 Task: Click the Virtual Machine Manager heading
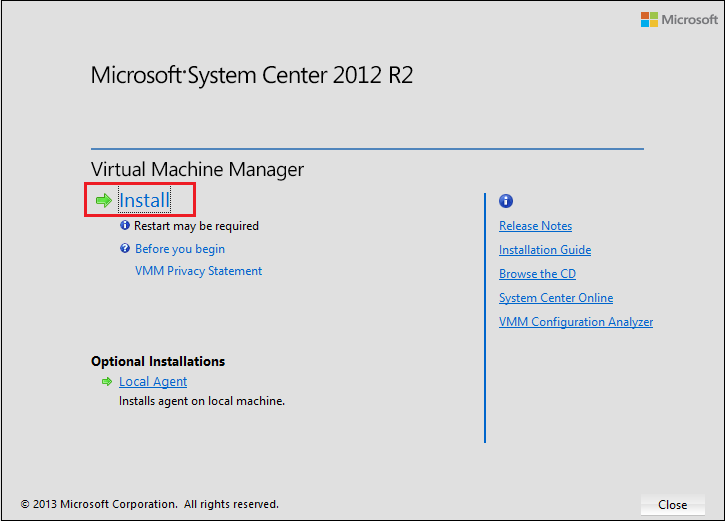pyautogui.click(x=197, y=169)
